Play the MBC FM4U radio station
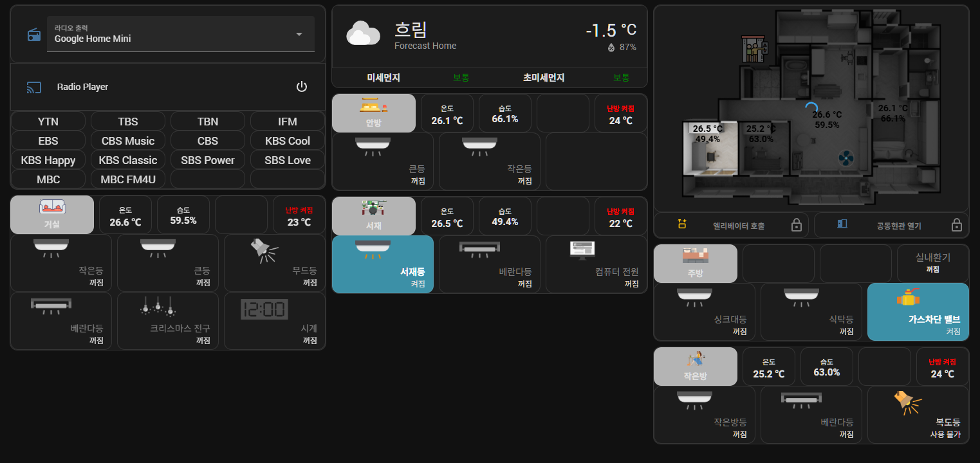This screenshot has width=980, height=463. 128,179
